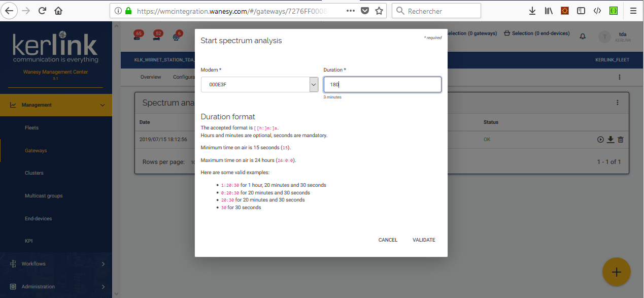Open Fleets in the sidebar
This screenshot has width=644, height=298.
pos(31,128)
